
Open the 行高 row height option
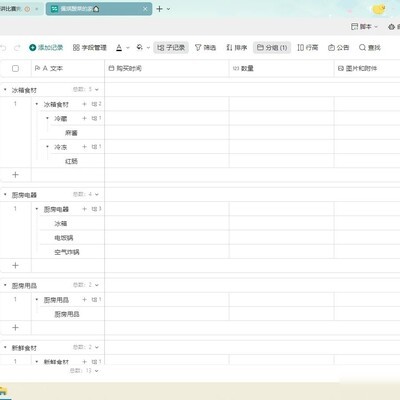pos(308,48)
